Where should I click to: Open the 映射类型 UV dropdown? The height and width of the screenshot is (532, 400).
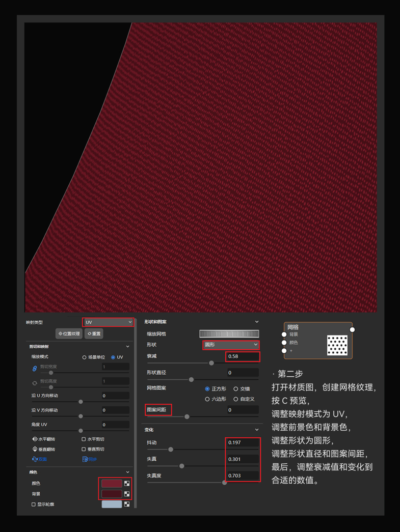(108, 322)
